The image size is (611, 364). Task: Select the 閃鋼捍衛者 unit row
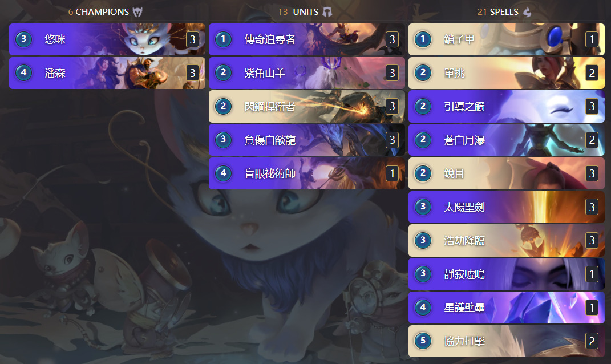(x=307, y=106)
